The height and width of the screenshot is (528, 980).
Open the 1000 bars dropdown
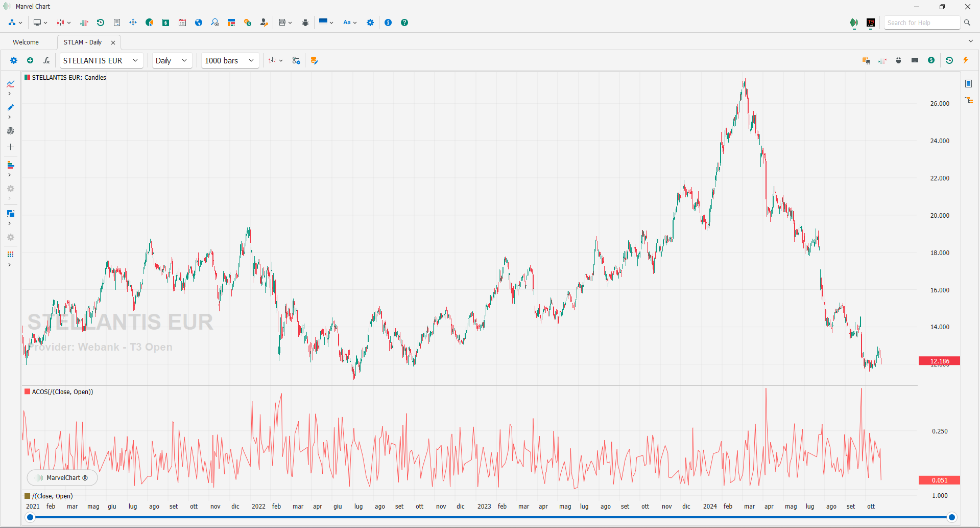tap(230, 60)
